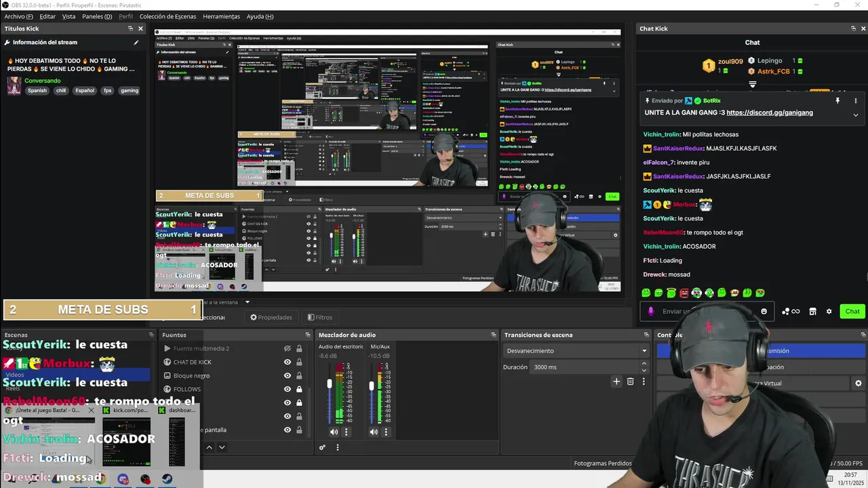The image size is (868, 488).
Task: Click the chill tag chip
Action: click(61, 90)
